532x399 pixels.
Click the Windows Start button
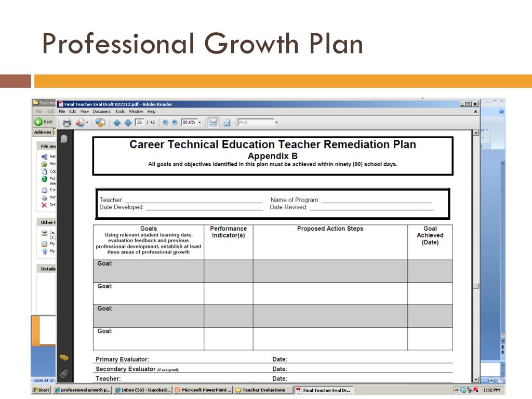(x=41, y=390)
